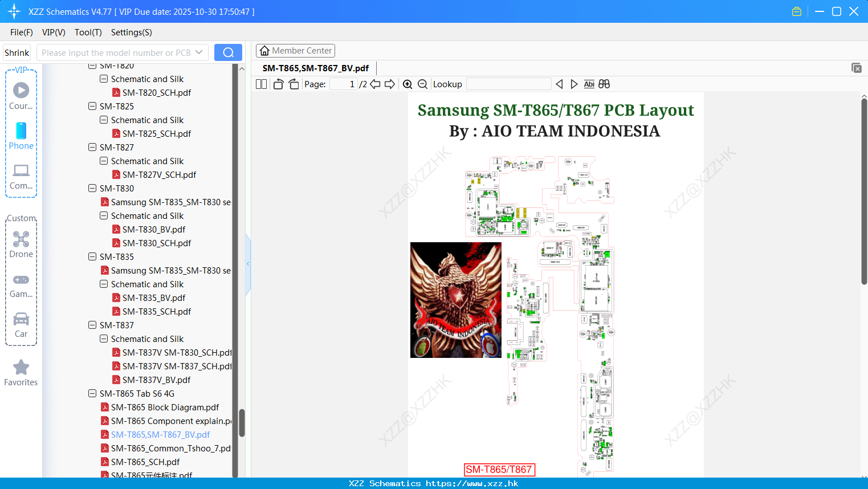The image size is (868, 489).
Task: Collapse the side panel handle
Action: 248,264
